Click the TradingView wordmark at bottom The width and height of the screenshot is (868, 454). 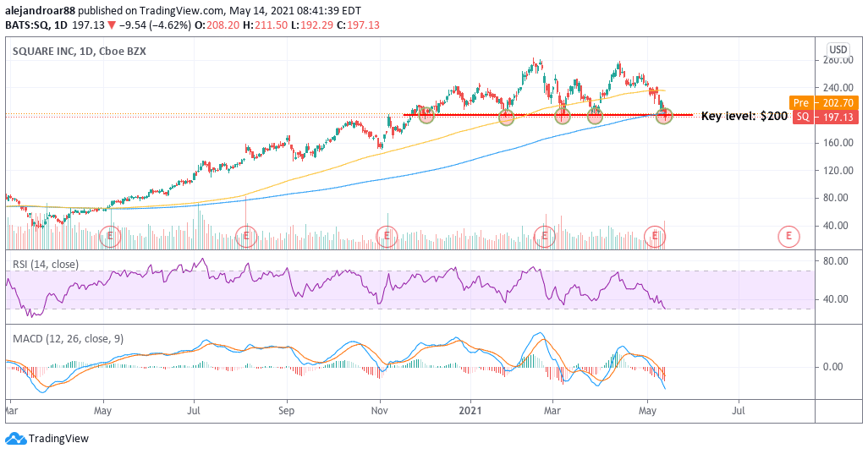click(58, 439)
